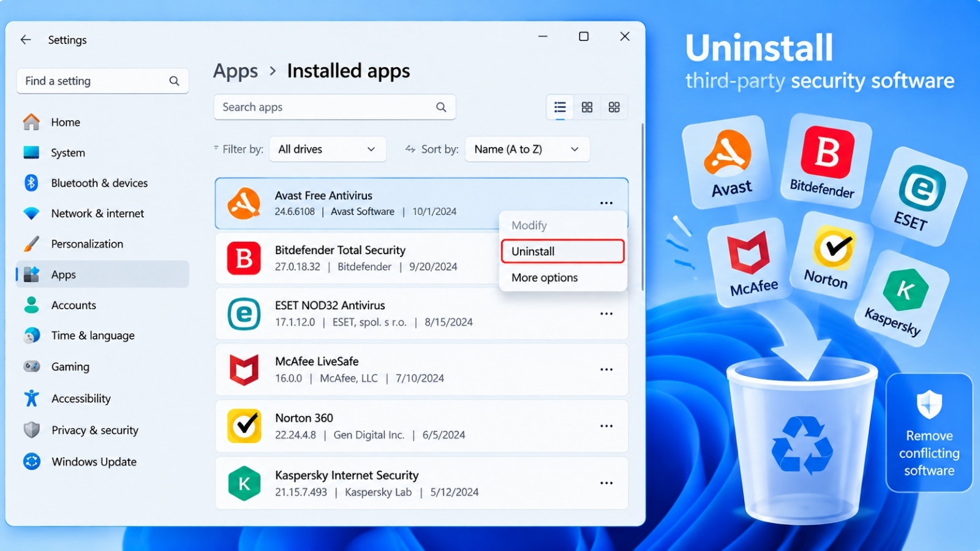Open Privacy & security settings

tap(102, 430)
